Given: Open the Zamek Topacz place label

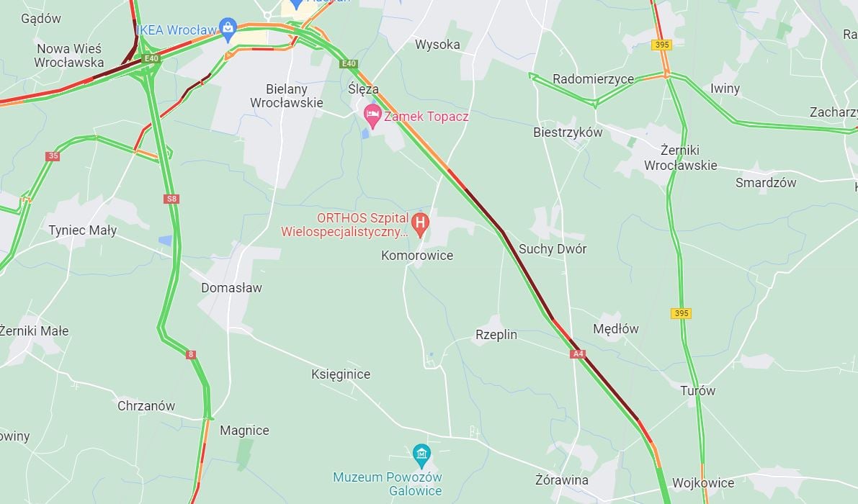Looking at the screenshot, I should tap(426, 117).
